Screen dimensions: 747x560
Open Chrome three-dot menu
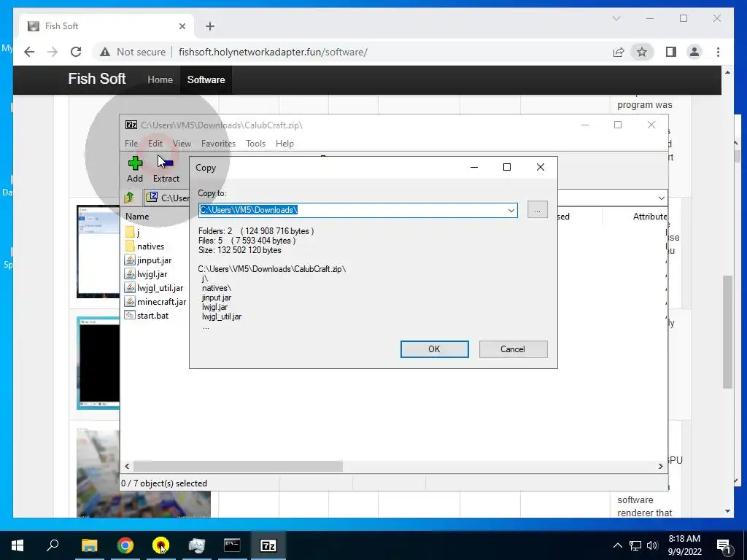(718, 52)
